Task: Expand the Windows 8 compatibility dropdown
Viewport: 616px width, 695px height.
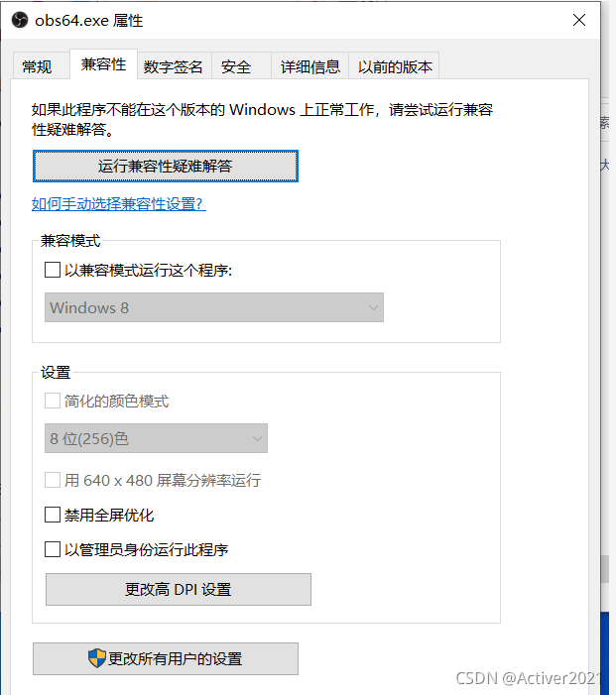Action: [x=213, y=307]
